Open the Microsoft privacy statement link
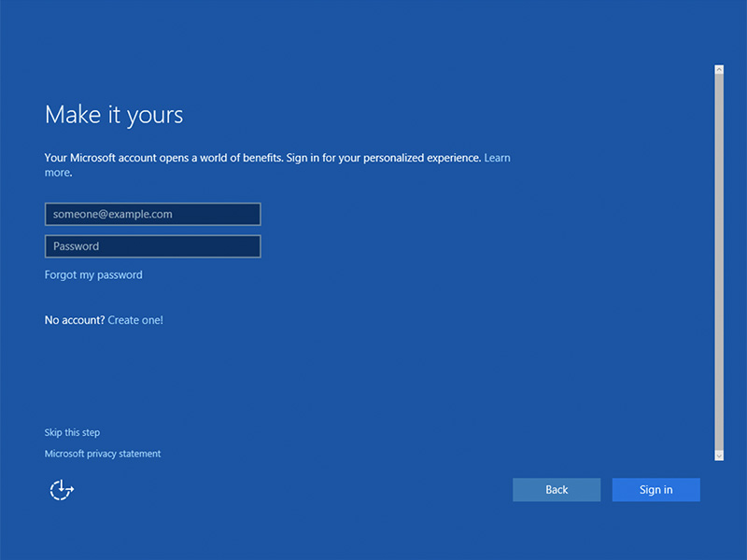This screenshot has height=560, width=747. click(103, 454)
